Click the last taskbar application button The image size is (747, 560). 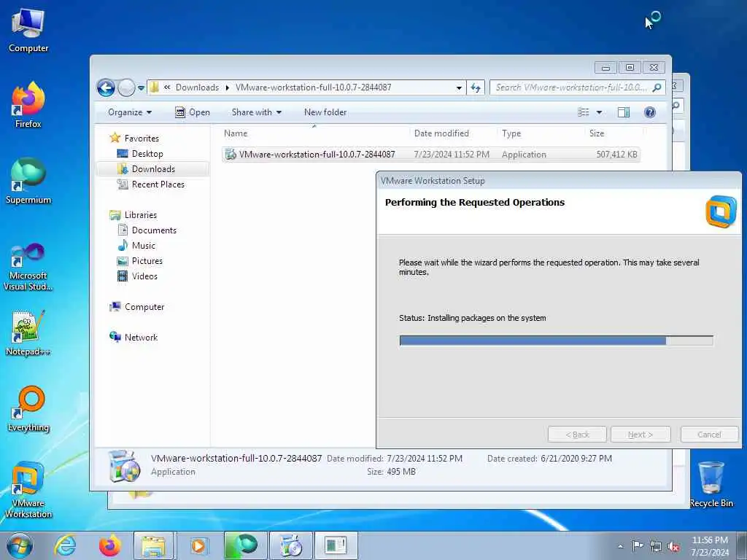coord(336,545)
